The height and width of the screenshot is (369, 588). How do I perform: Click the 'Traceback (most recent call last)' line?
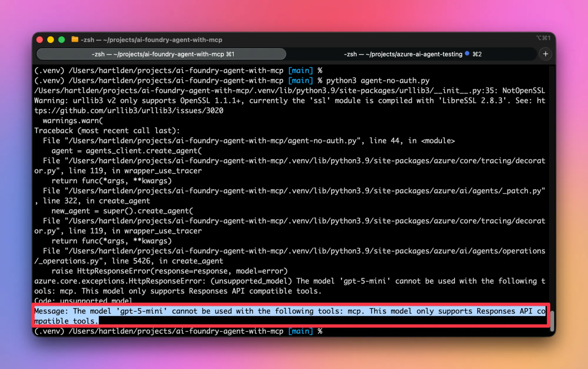(107, 131)
